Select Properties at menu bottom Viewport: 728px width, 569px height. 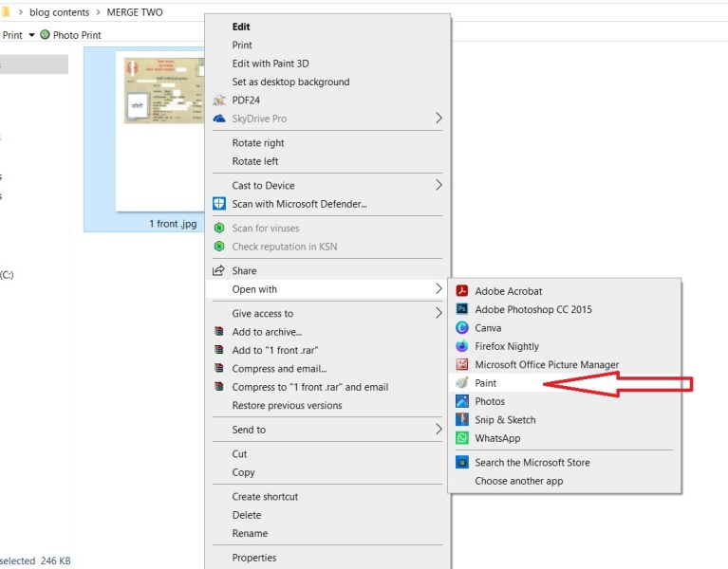[254, 558]
